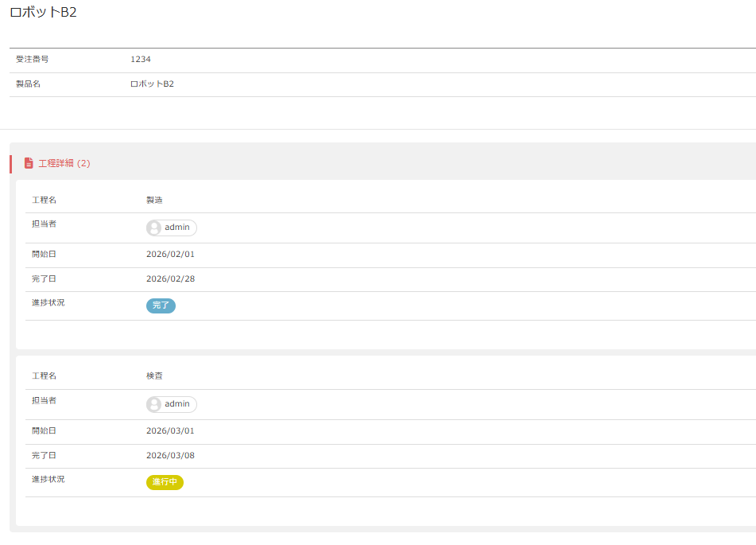The width and height of the screenshot is (756, 545).
Task: Select the yellow 進行中 status badge
Action: point(165,482)
